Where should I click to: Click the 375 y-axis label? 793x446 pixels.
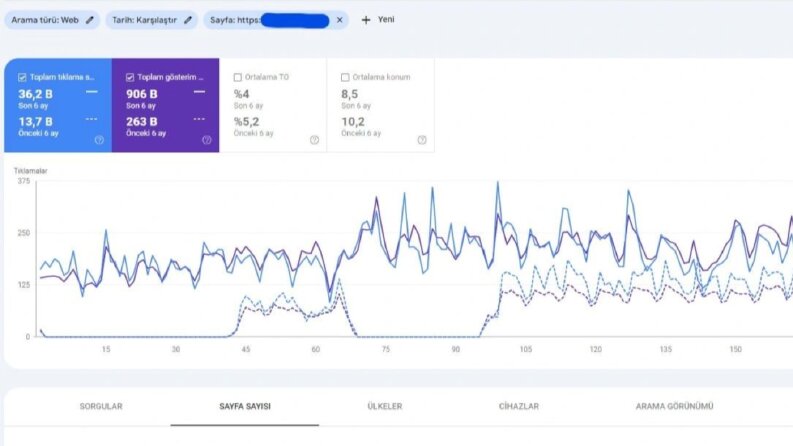pos(24,181)
